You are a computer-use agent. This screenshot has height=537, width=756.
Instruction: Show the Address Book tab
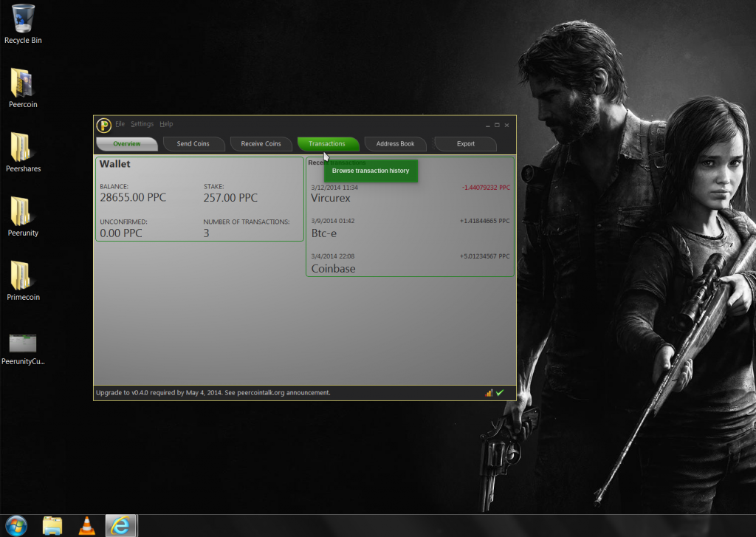[396, 144]
